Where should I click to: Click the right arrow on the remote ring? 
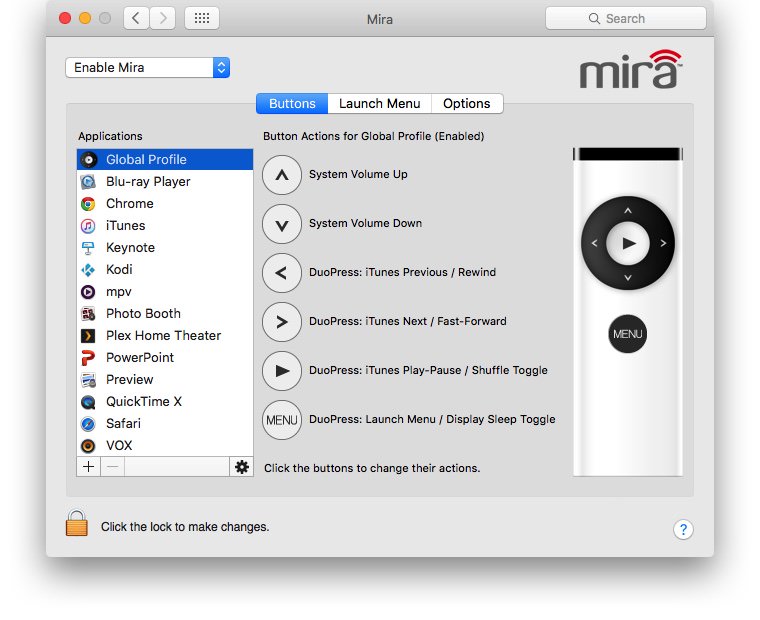tap(663, 243)
